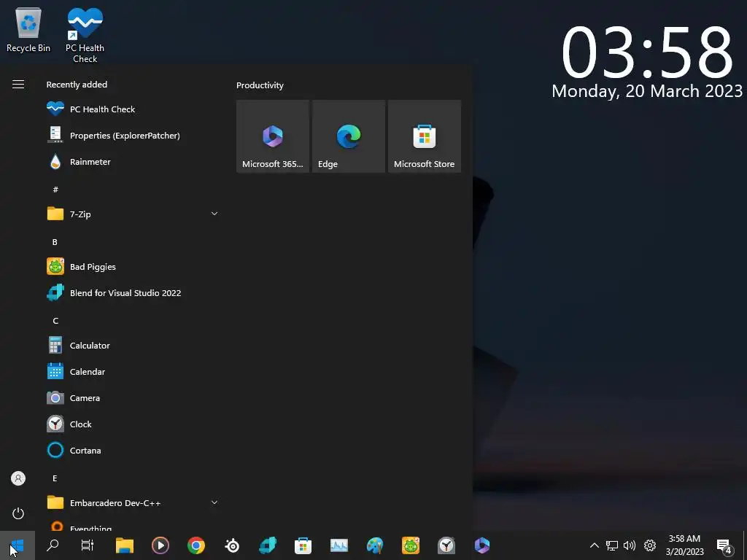Screen dimensions: 747x560
Task: Select the Recycle Bin desktop icon
Action: click(x=28, y=29)
